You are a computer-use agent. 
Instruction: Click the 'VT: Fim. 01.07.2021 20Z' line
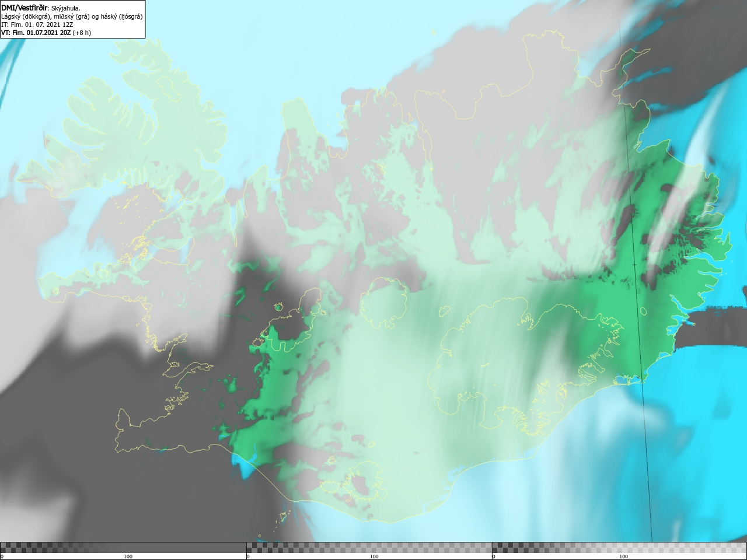coord(36,33)
